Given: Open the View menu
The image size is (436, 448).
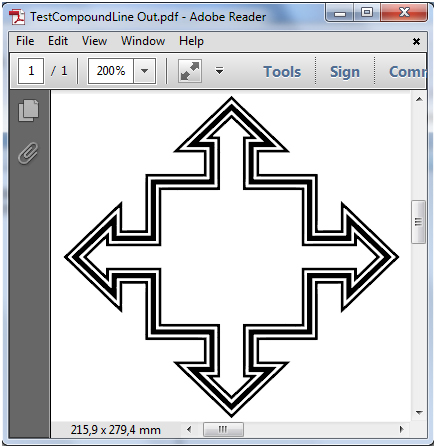Looking at the screenshot, I should tap(95, 41).
